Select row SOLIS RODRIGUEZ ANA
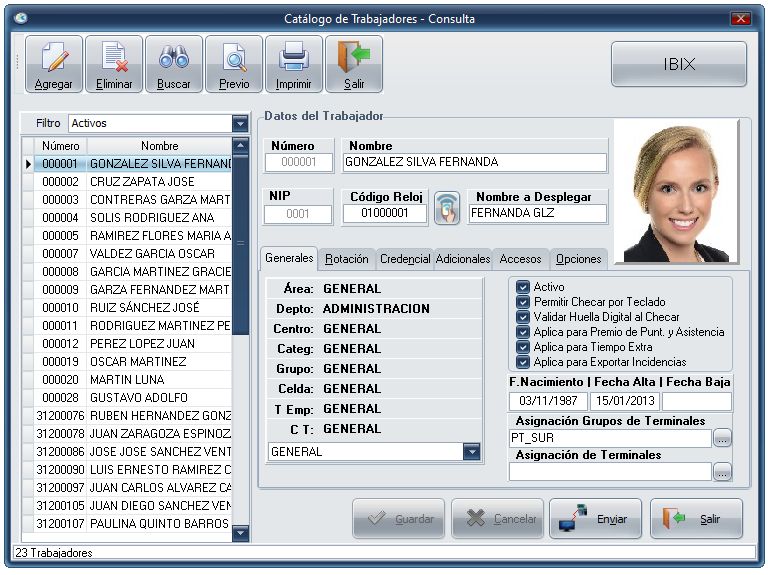The width and height of the screenshot is (768, 575). tap(132, 217)
